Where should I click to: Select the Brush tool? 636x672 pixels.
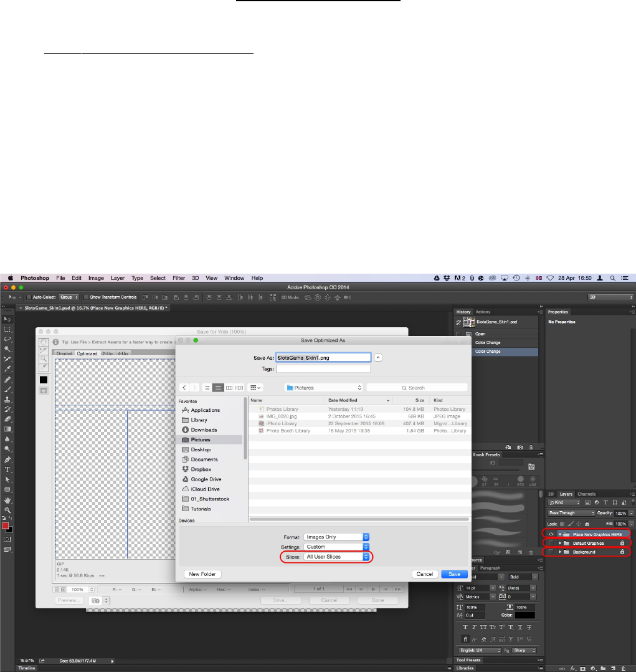[x=7, y=390]
